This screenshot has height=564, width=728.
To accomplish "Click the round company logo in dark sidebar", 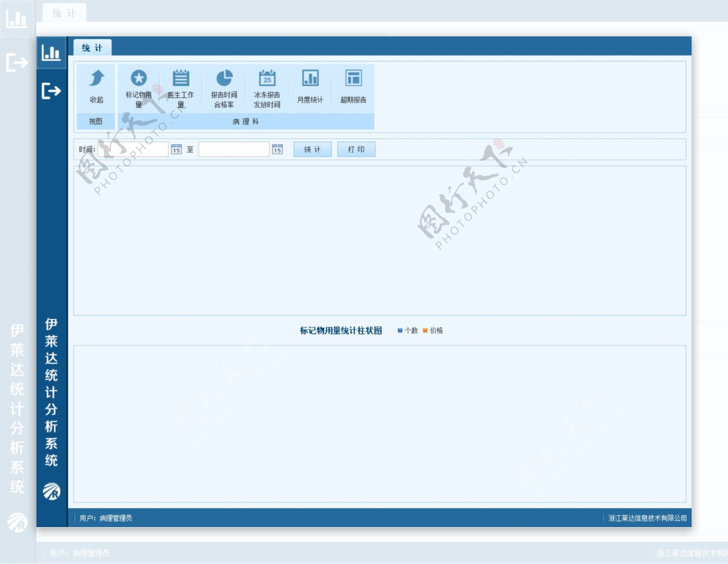I will coord(51,491).
